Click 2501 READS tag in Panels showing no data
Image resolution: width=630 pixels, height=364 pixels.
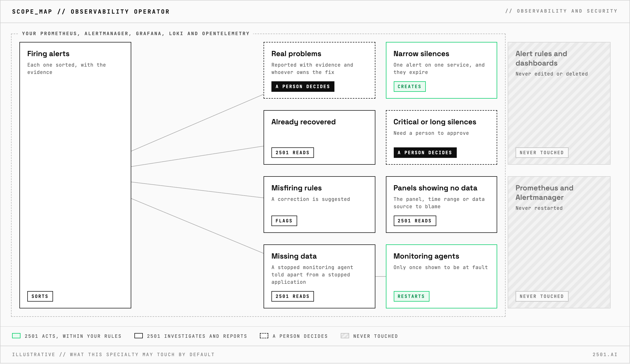click(415, 221)
